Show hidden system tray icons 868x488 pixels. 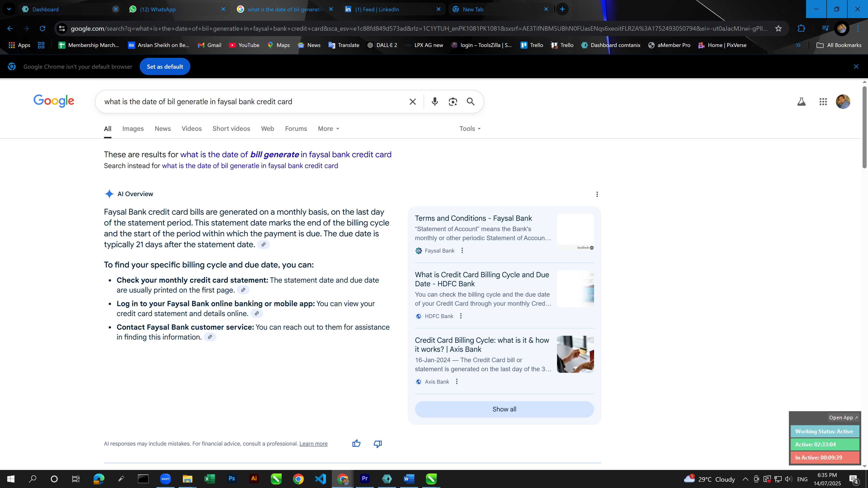coord(745,479)
